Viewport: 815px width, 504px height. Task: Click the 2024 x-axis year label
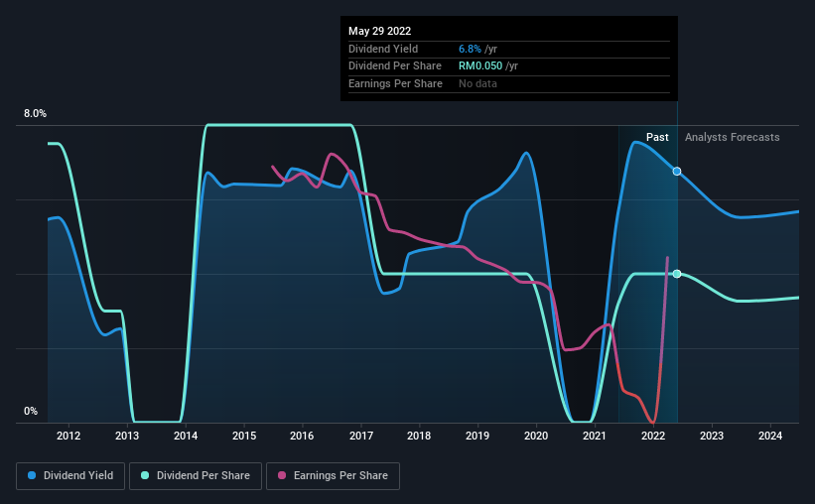pyautogui.click(x=770, y=436)
